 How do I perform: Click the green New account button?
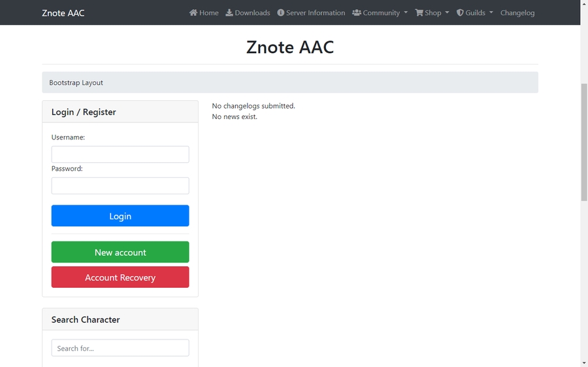pyautogui.click(x=120, y=252)
